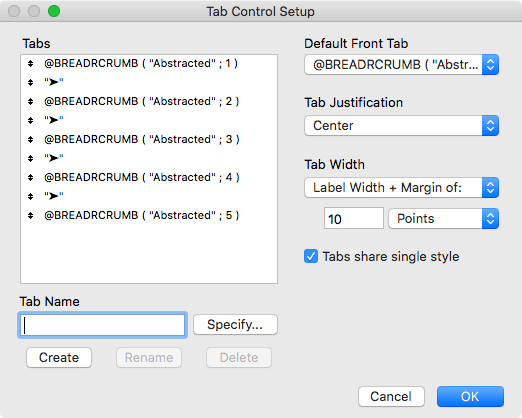The height and width of the screenshot is (418, 522).
Task: Click into the Tab Name field
Action: pos(102,325)
